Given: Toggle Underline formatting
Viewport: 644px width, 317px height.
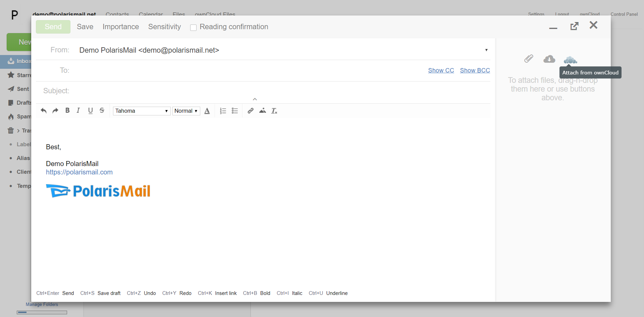Looking at the screenshot, I should click(90, 111).
